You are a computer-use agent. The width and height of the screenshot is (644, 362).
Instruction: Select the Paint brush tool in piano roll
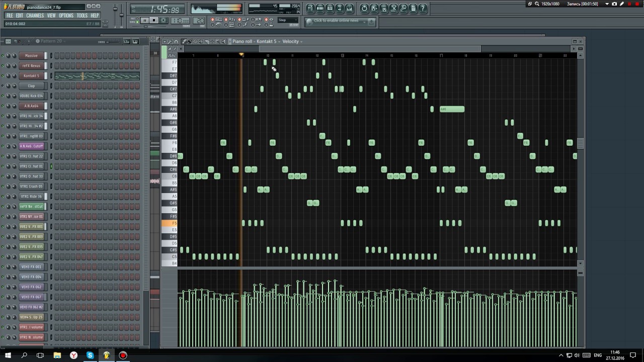pos(190,41)
